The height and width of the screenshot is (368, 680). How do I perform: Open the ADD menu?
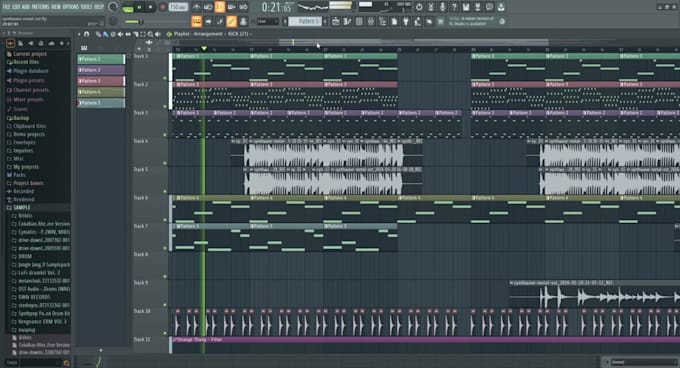pyautogui.click(x=26, y=7)
